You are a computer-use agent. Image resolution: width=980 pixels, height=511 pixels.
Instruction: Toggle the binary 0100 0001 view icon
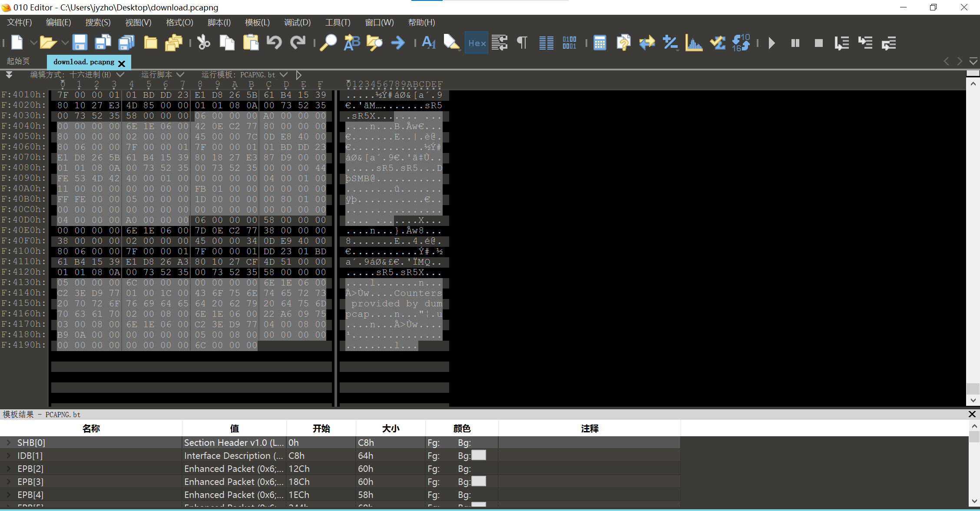569,43
